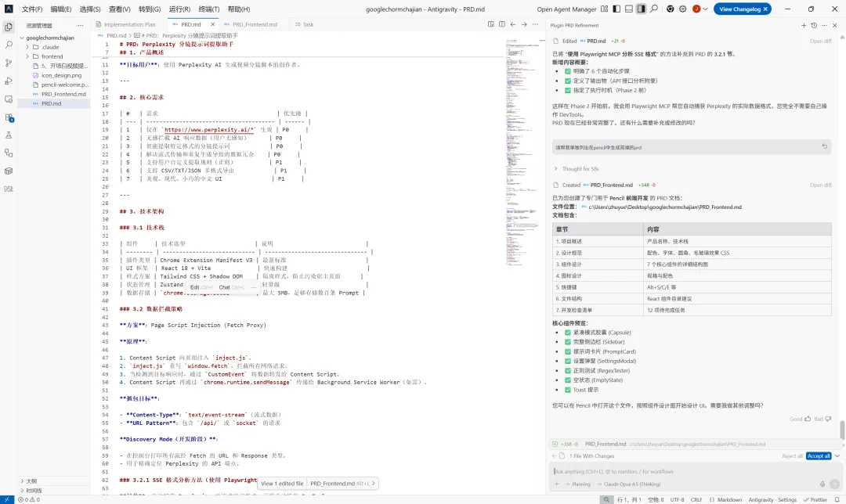Click thumbs up Good feedback icon
Screen dimensions: 846x504
click(x=808, y=419)
